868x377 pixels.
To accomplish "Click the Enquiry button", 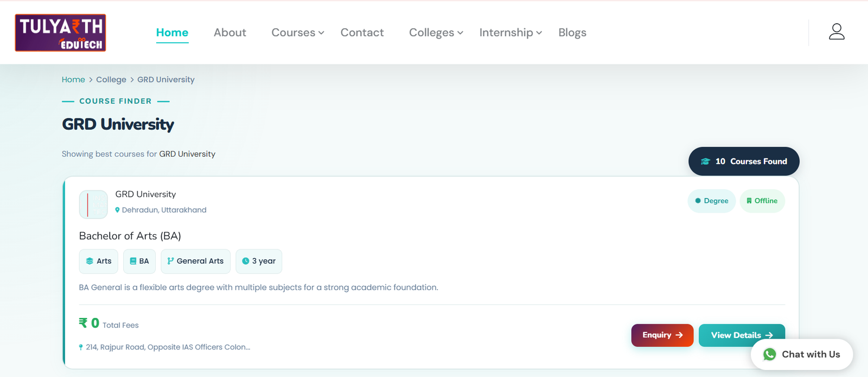I will (662, 335).
